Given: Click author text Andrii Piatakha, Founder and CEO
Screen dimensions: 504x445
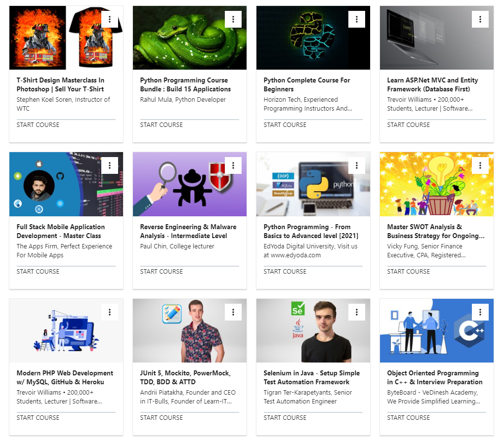Looking at the screenshot, I should [188, 397].
